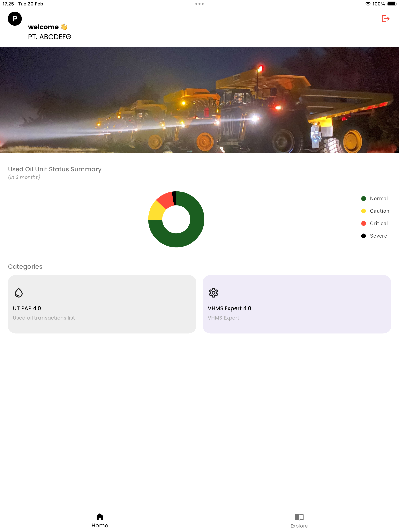Select the black Severe legend dot
This screenshot has width=399, height=532.
point(363,236)
